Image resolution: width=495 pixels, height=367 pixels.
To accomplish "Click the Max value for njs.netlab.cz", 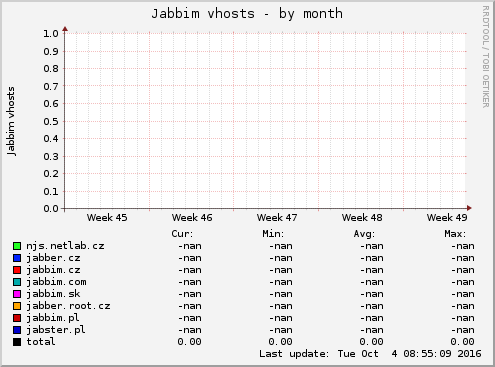I will click(463, 246).
